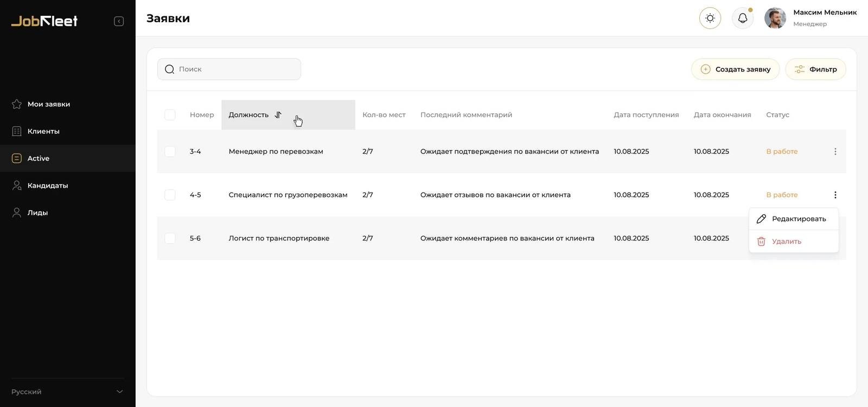This screenshot has height=407, width=868.
Task: Click Менеджер по перевозкам cell
Action: (x=276, y=151)
